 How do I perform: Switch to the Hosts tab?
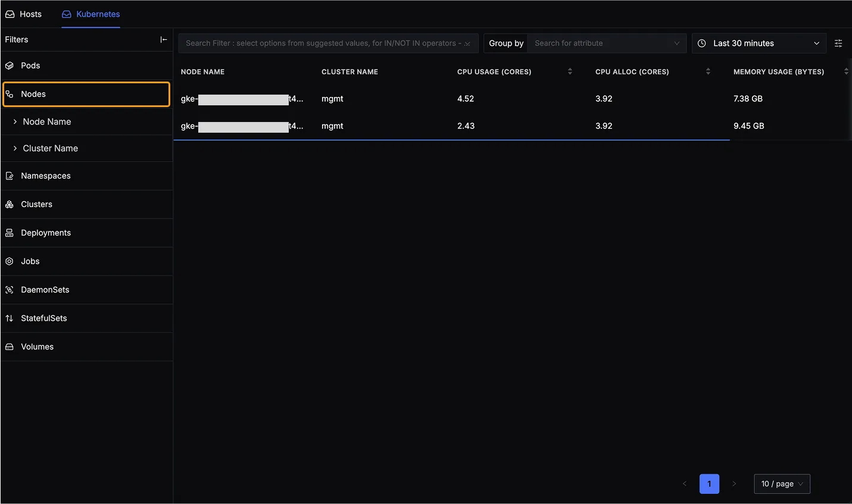(x=24, y=14)
